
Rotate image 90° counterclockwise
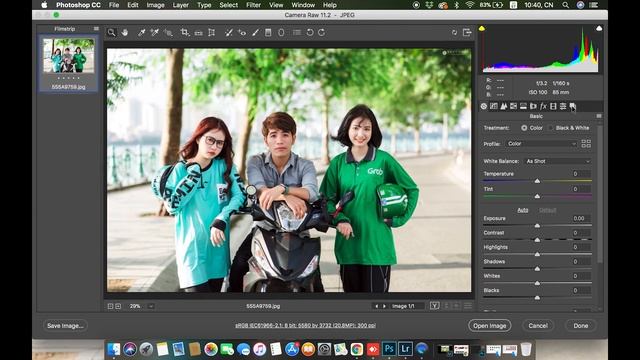point(310,32)
